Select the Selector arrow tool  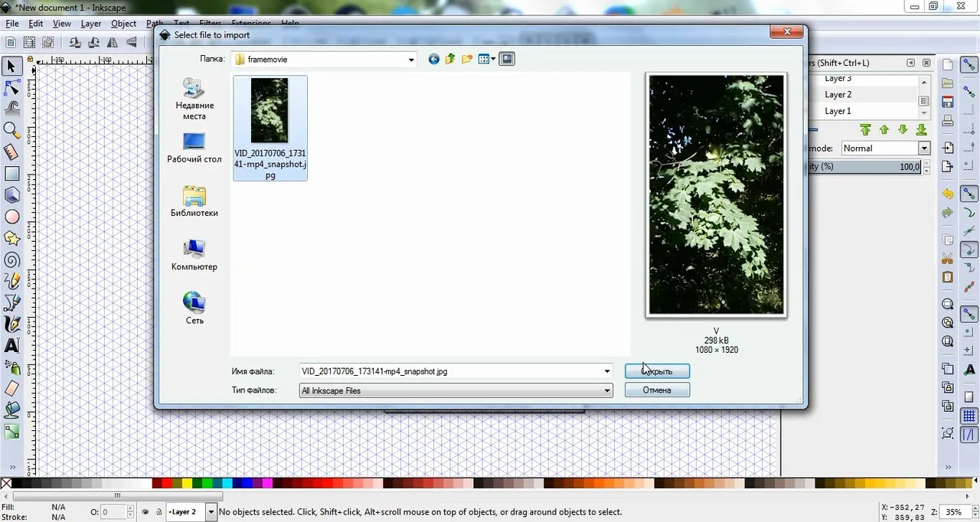11,67
